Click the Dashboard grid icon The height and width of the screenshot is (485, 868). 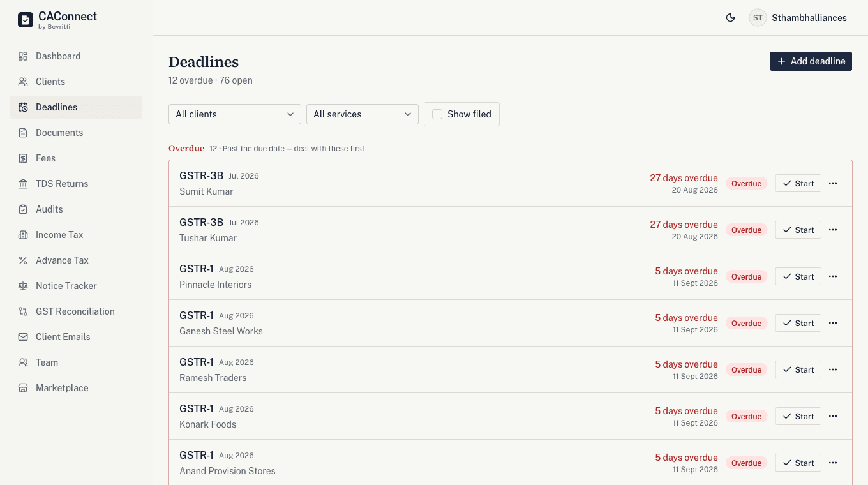[x=23, y=56]
